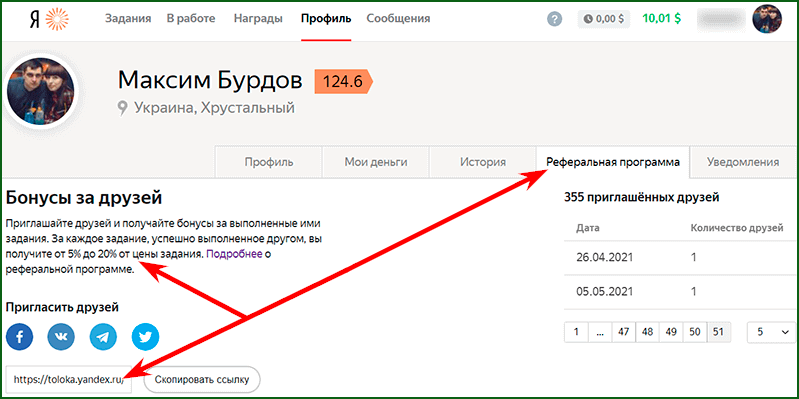Click the Пригласить друзей heading
Viewport: 799px width, 399px height.
tap(62, 307)
